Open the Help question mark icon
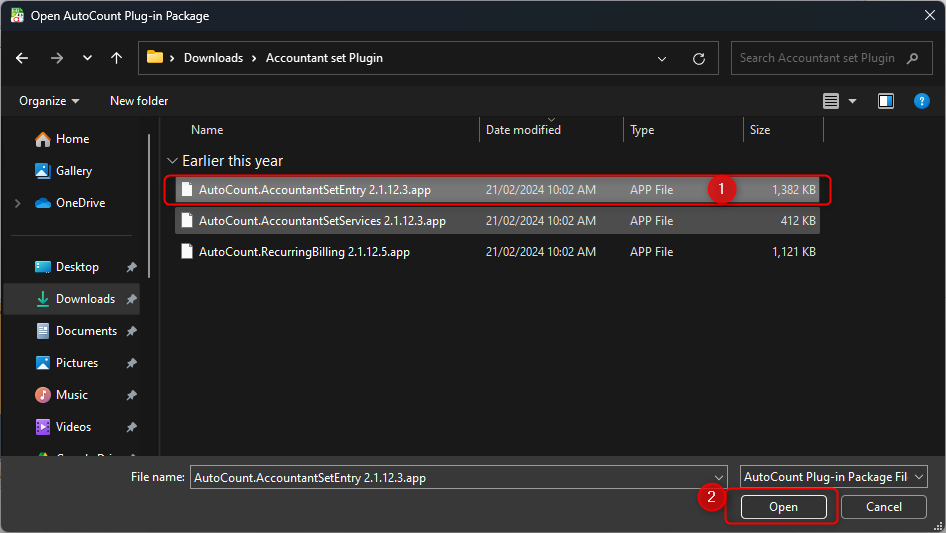Image resolution: width=946 pixels, height=533 pixels. pos(922,101)
